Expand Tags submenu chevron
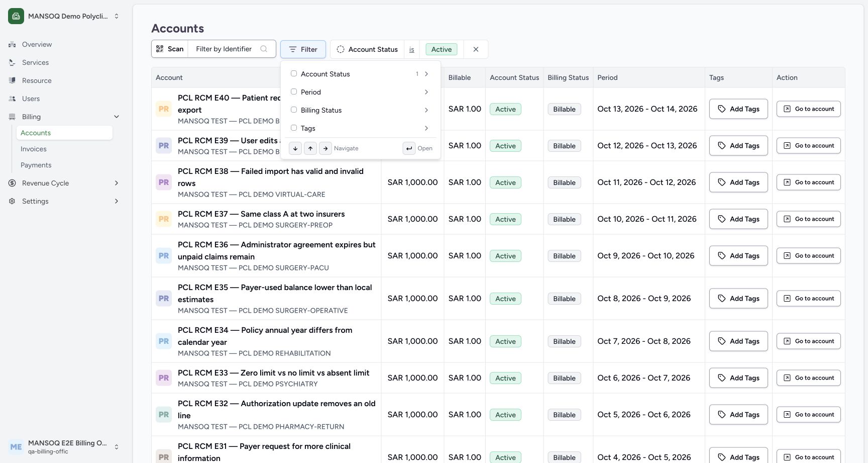Image resolution: width=868 pixels, height=463 pixels. [426, 128]
